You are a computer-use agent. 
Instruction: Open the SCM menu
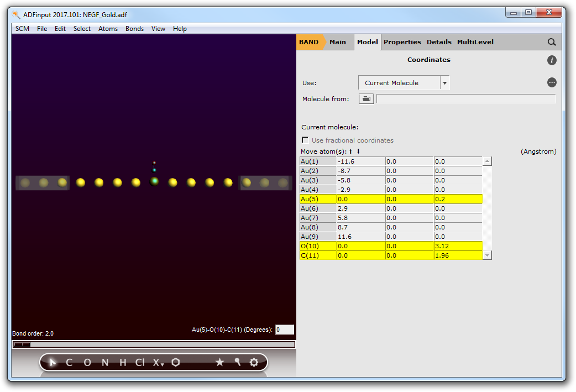23,29
